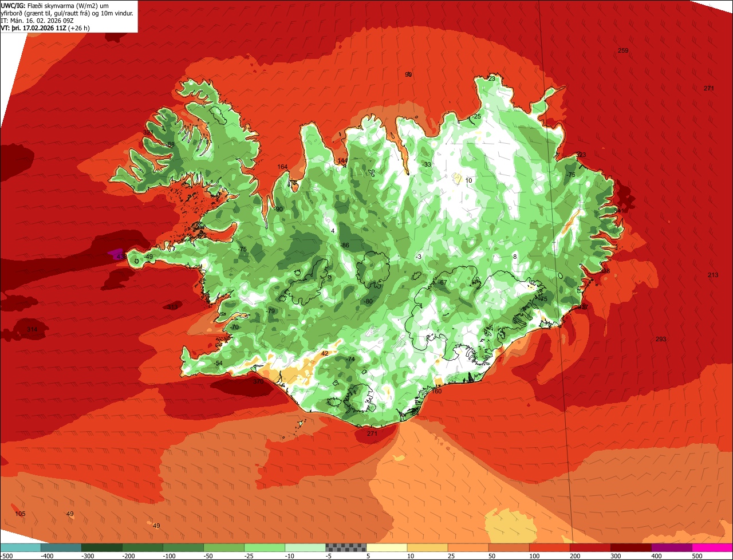Click the map value '213' east of Iceland
Screen dimensions: 733x560
coord(712,275)
